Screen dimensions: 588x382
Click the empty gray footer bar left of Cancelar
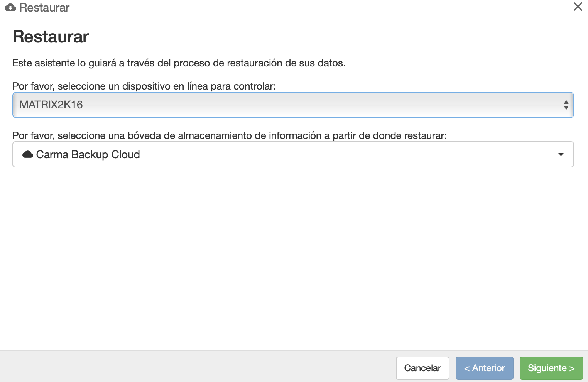(x=193, y=367)
